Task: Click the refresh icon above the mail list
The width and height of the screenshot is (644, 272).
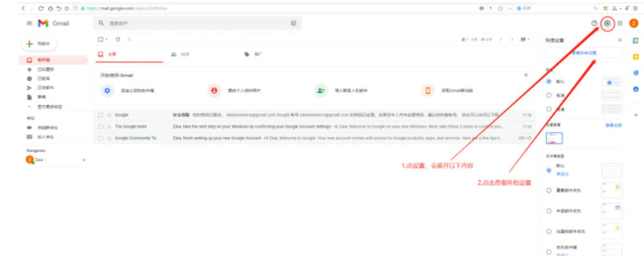Action: 118,39
